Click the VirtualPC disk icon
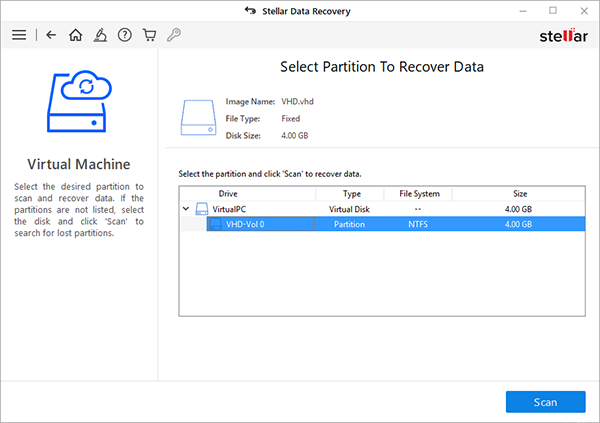Viewport: 600px width, 423px height. [202, 209]
